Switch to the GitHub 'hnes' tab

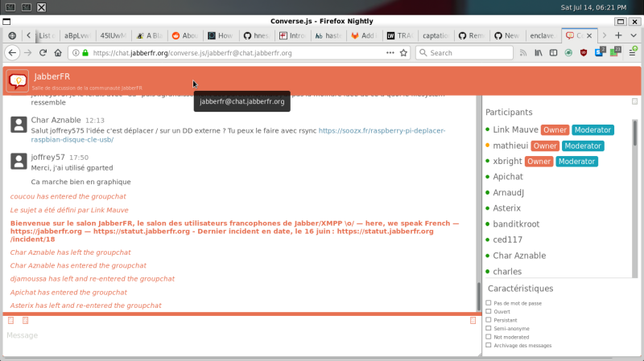257,35
